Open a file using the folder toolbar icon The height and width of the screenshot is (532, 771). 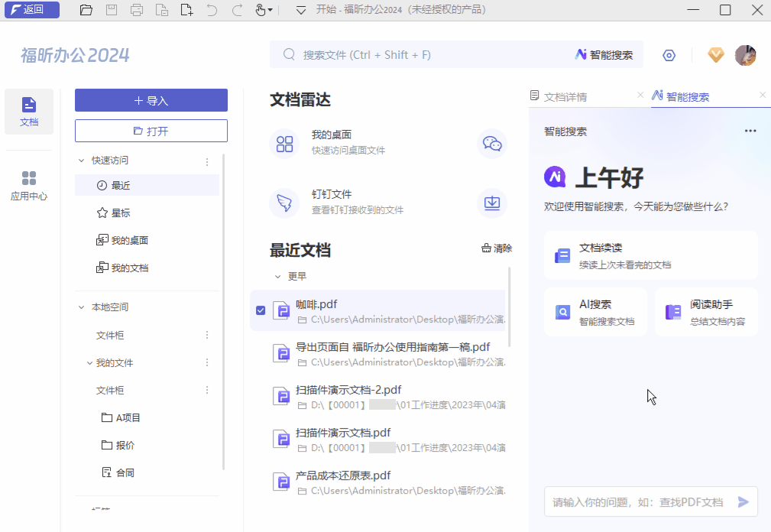[x=86, y=10]
